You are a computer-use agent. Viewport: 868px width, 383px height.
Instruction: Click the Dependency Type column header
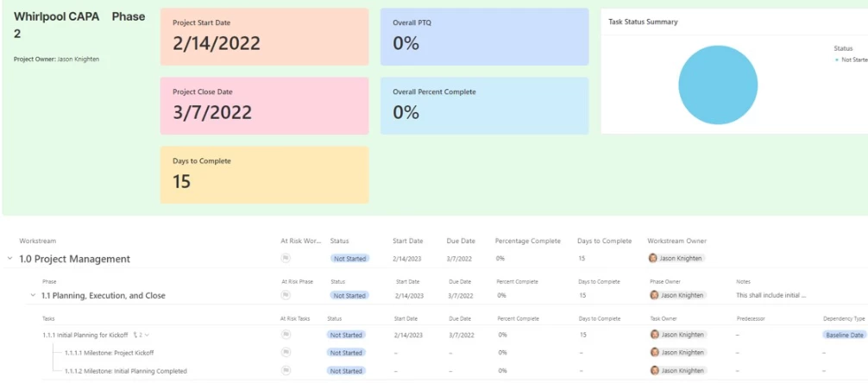(844, 319)
